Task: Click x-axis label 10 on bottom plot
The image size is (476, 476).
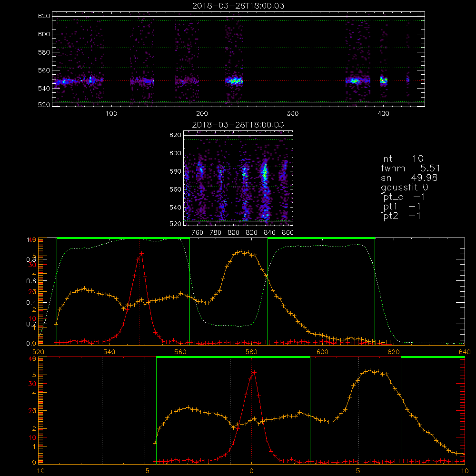Action: (465, 471)
